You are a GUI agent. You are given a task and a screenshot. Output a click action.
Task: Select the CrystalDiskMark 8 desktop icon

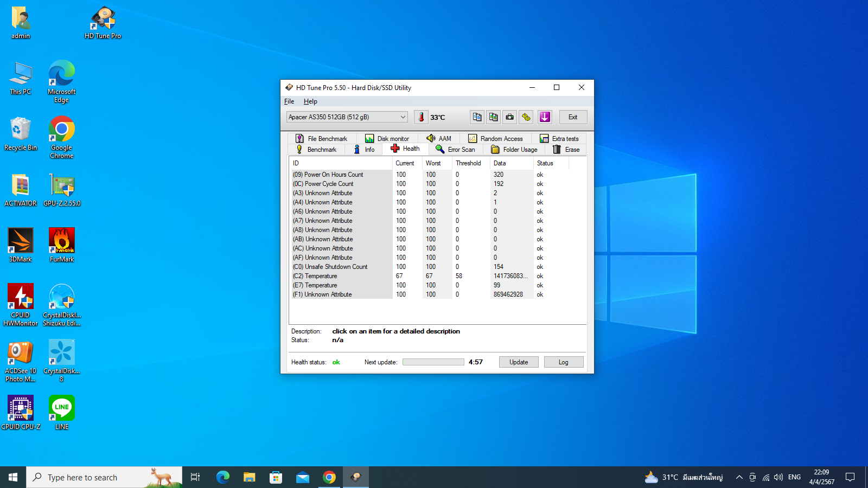coord(62,361)
